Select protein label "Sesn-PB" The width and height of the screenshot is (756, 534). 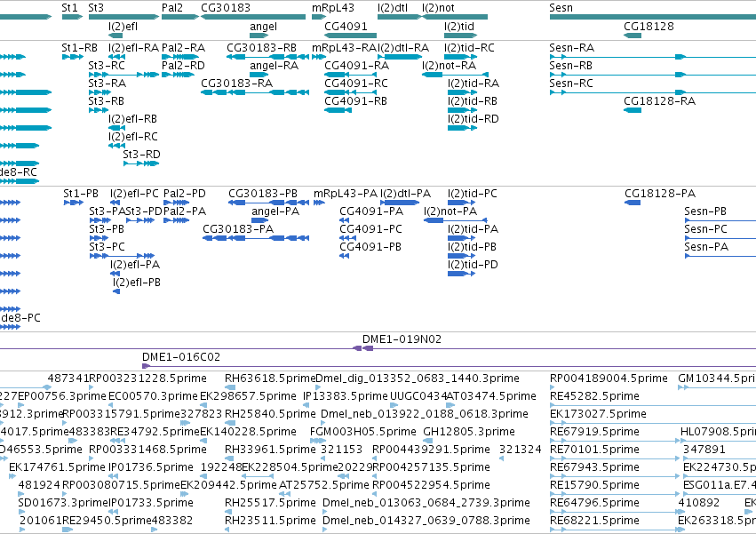click(705, 211)
